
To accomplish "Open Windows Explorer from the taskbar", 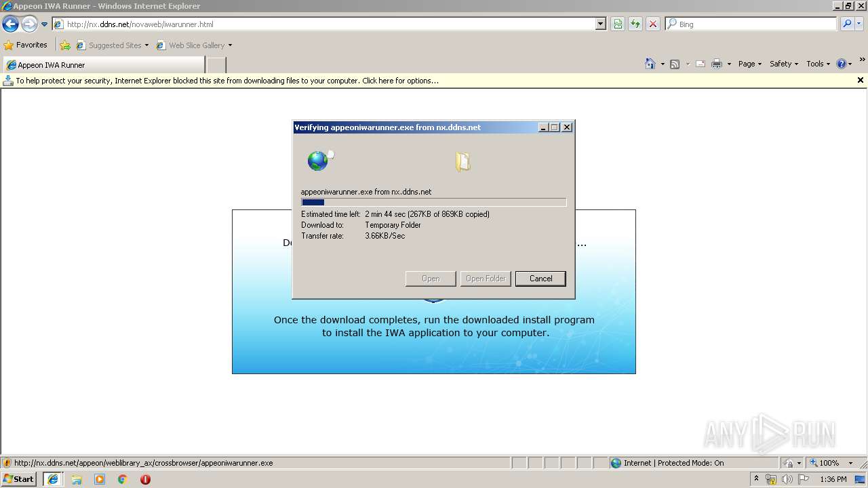I will (x=77, y=479).
